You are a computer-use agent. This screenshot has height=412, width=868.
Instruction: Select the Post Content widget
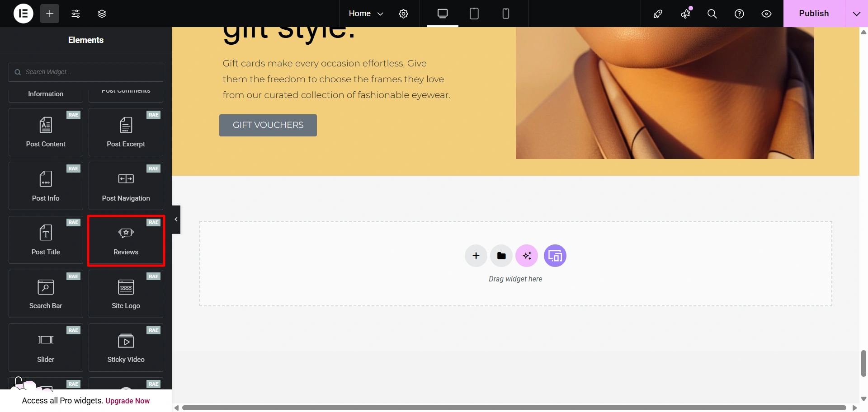tap(46, 132)
